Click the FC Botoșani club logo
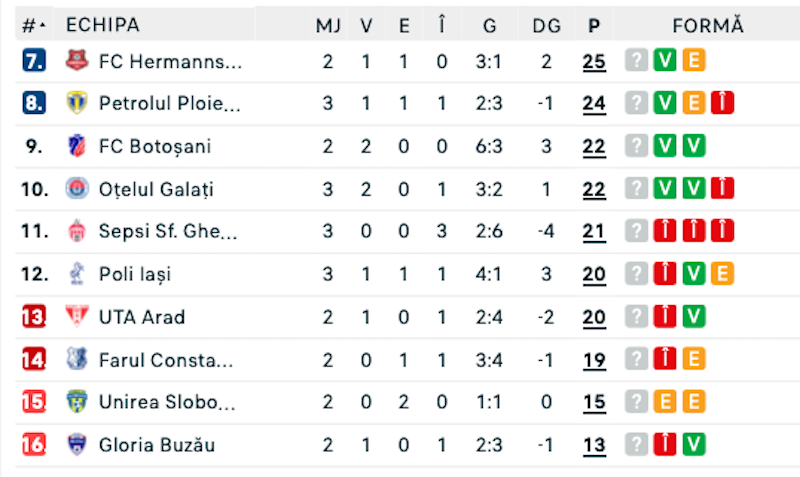 pyautogui.click(x=77, y=146)
